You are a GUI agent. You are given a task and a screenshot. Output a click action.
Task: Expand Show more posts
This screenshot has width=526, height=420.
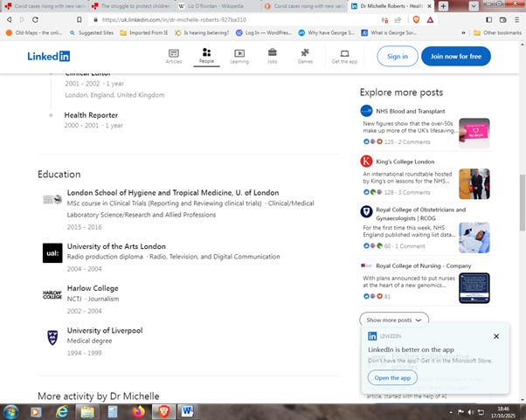[394, 320]
